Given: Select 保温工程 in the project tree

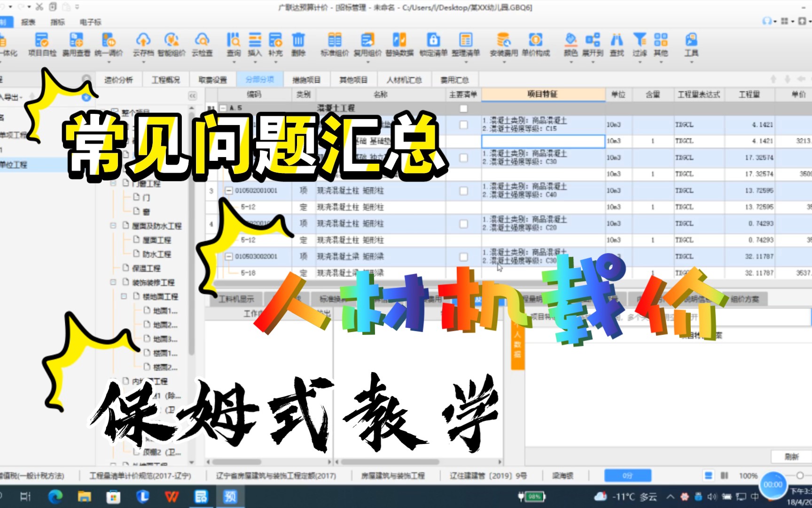Looking at the screenshot, I should tap(146, 268).
